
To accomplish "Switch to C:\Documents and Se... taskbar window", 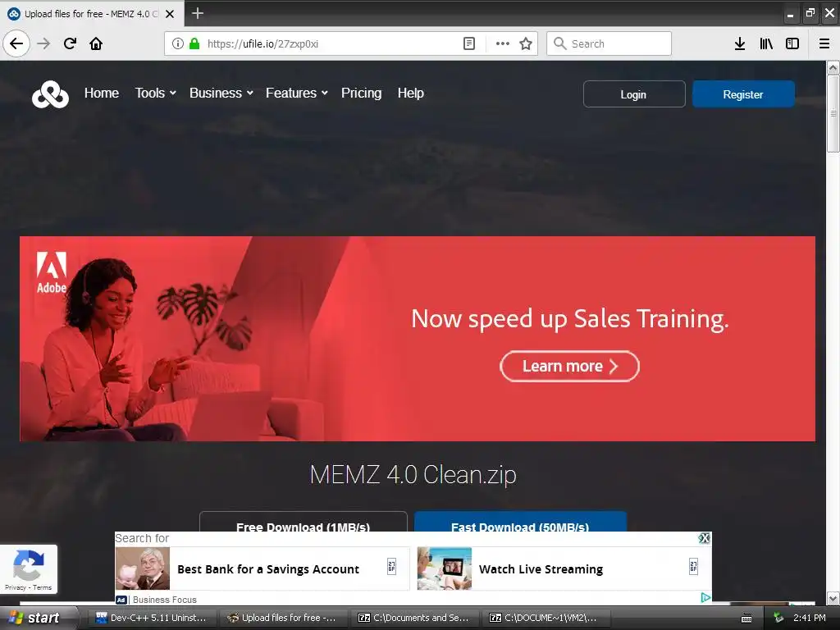I will 413,619.
